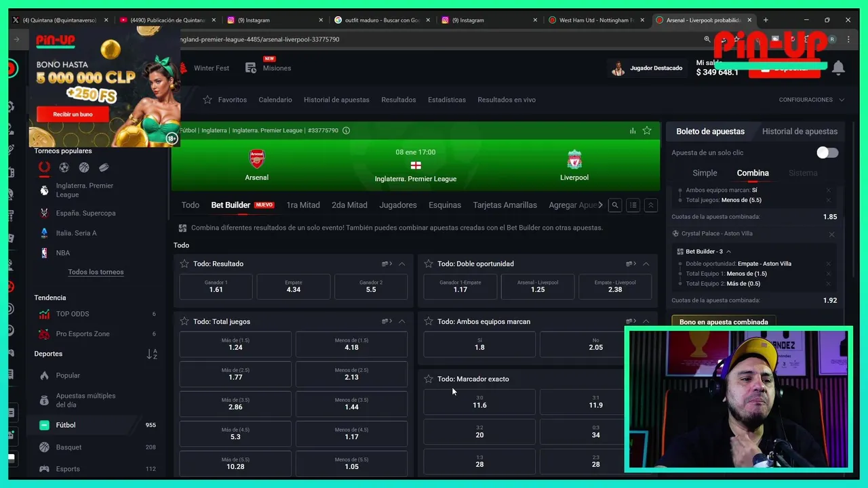Image resolution: width=868 pixels, height=488 pixels.
Task: Choose España. Supercopa tournament
Action: [x=97, y=213]
